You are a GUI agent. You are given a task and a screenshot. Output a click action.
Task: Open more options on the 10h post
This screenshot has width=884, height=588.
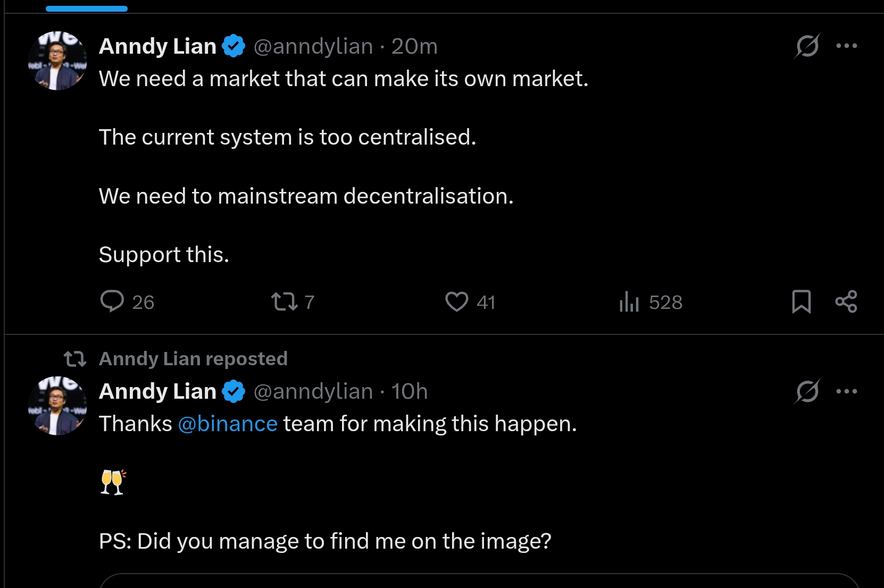click(846, 391)
